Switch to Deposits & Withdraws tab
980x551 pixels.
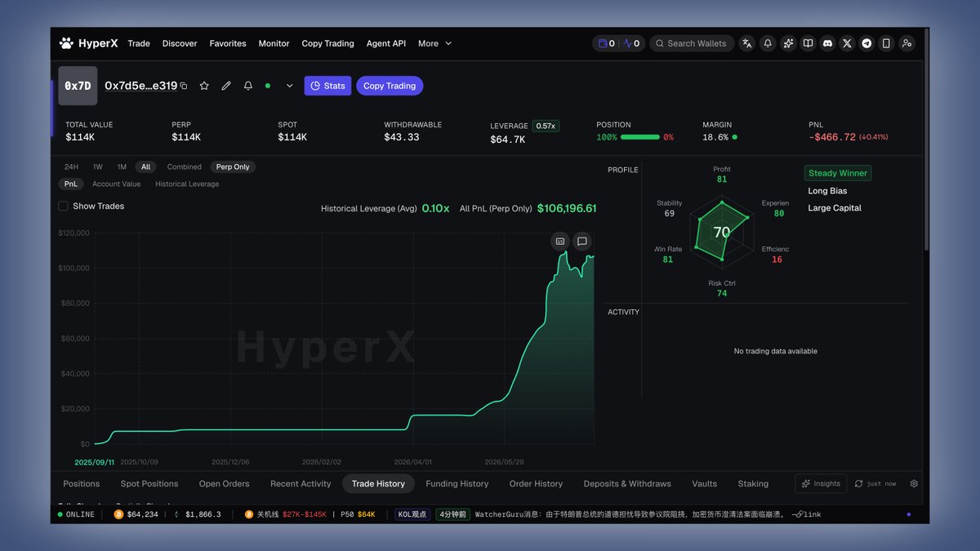[x=627, y=483]
